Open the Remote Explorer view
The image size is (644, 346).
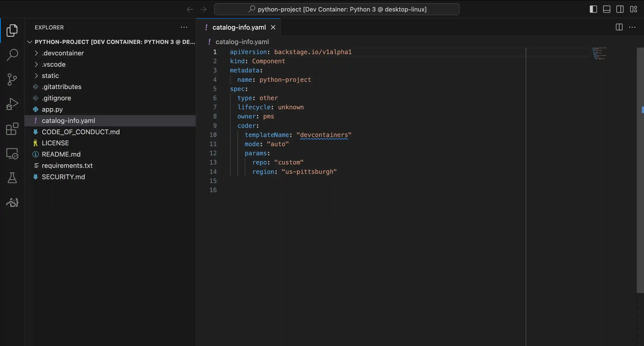(x=12, y=154)
